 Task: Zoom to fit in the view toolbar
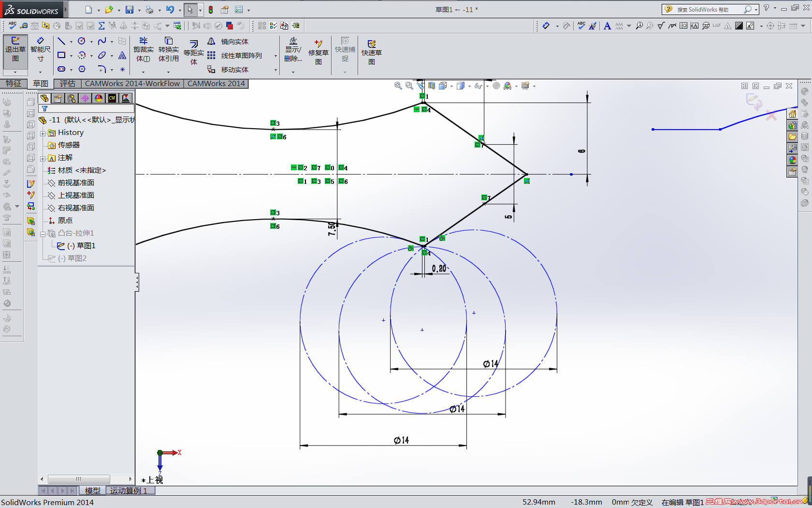click(x=398, y=86)
